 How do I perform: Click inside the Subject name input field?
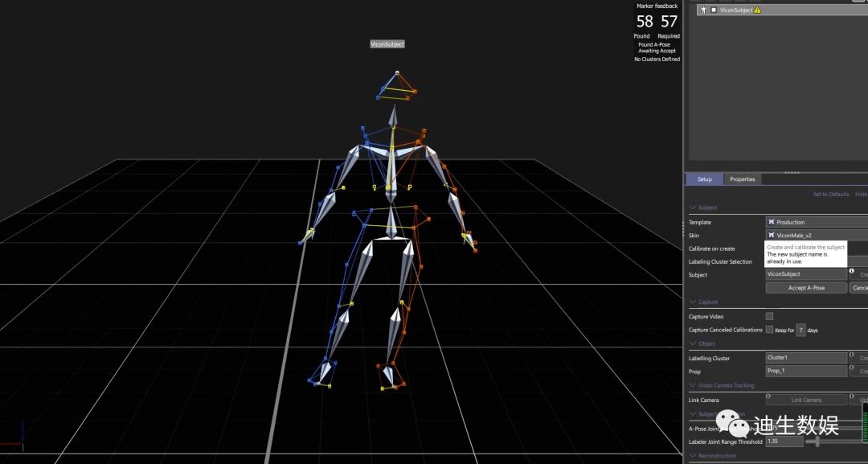(804, 274)
